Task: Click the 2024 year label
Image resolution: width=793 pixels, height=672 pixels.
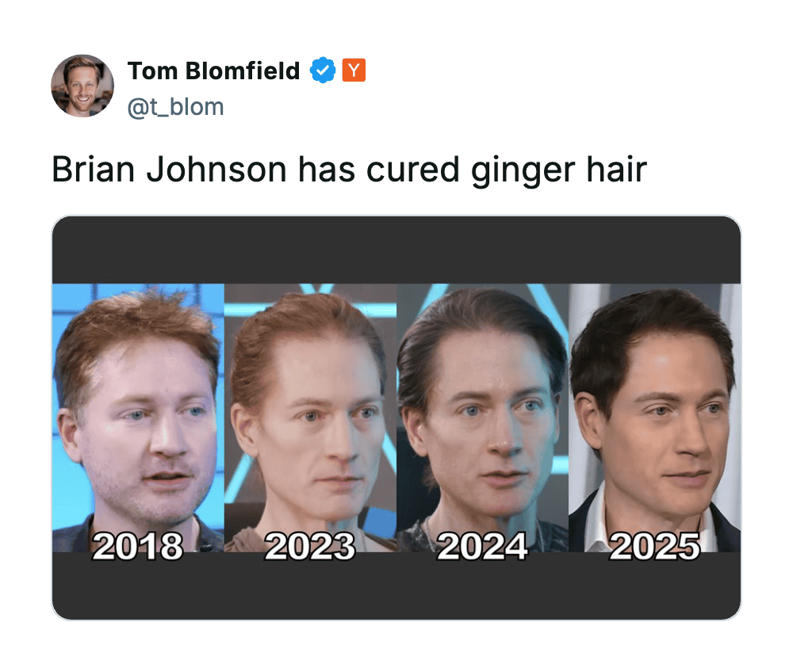Action: coord(482,547)
